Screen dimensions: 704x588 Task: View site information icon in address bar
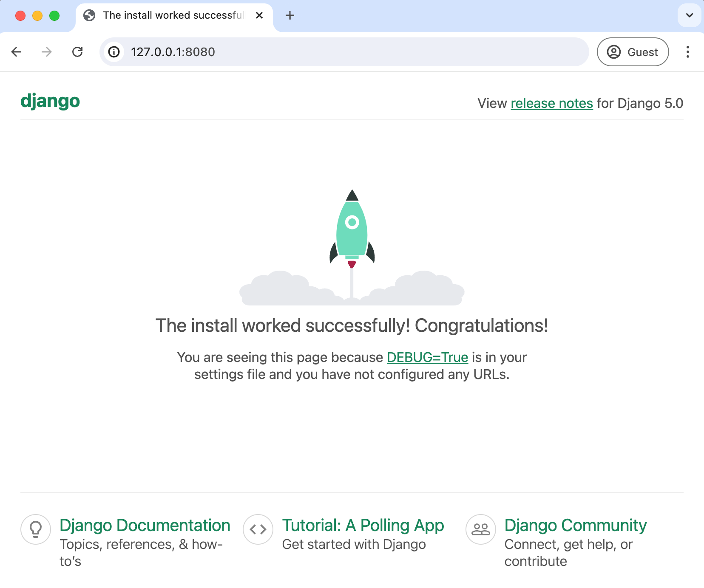tap(114, 52)
